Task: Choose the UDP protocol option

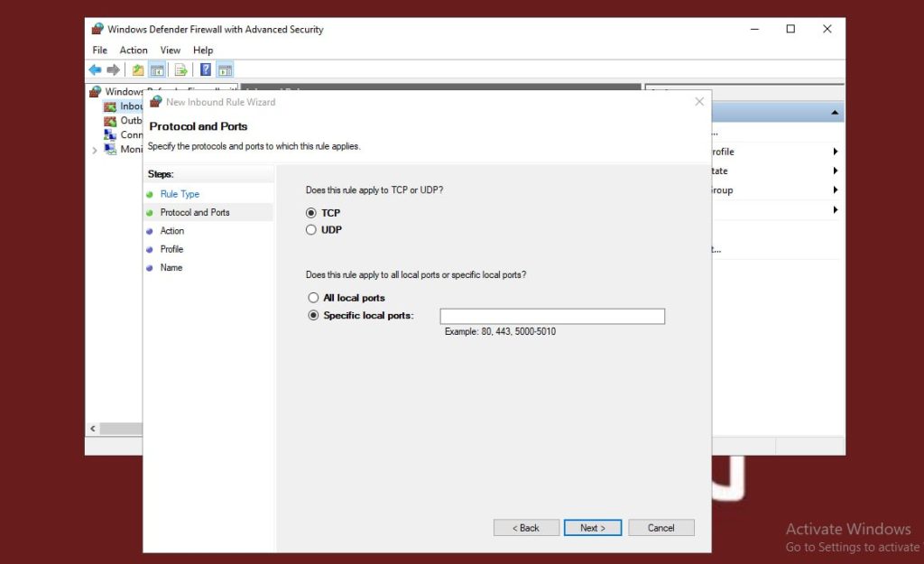Action: pyautogui.click(x=311, y=230)
